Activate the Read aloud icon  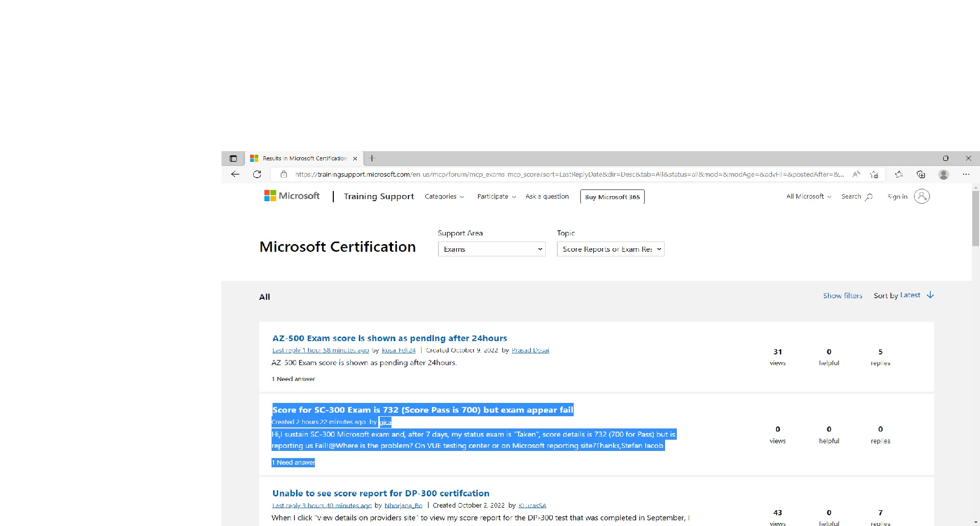point(856,174)
